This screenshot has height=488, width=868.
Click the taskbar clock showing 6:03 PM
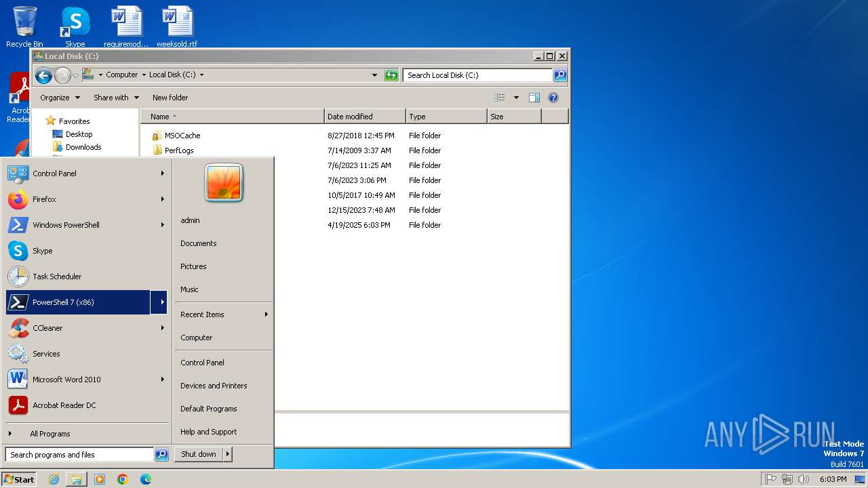click(x=833, y=479)
